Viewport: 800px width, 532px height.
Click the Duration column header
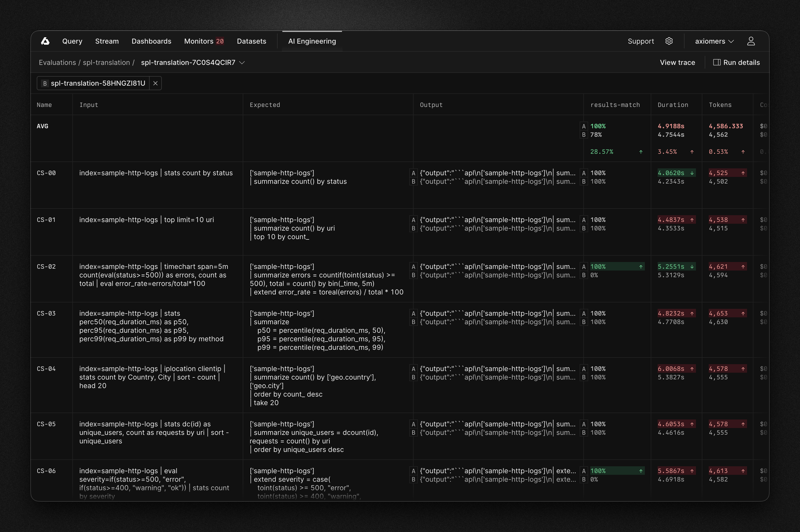pyautogui.click(x=673, y=105)
